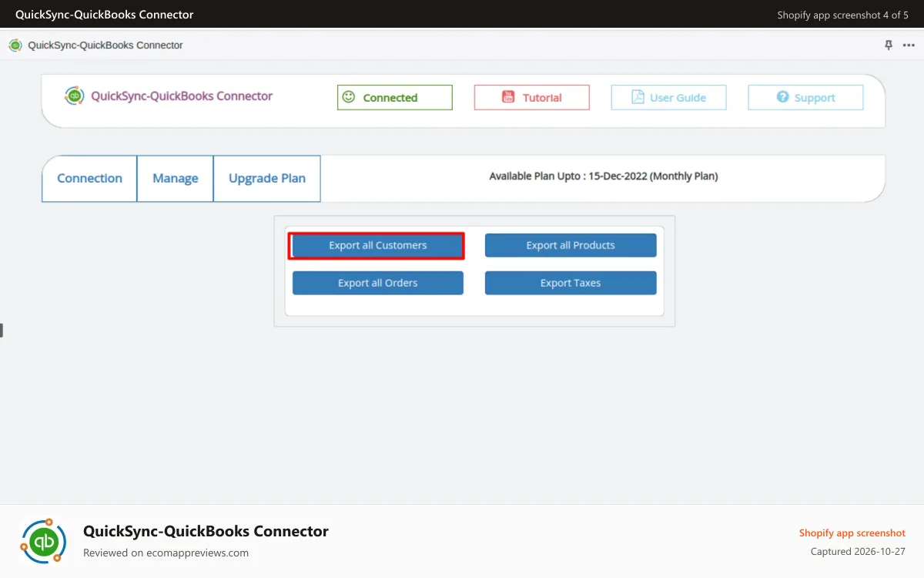Click Export all Products
Viewport: 924px width, 578px height.
(x=571, y=246)
